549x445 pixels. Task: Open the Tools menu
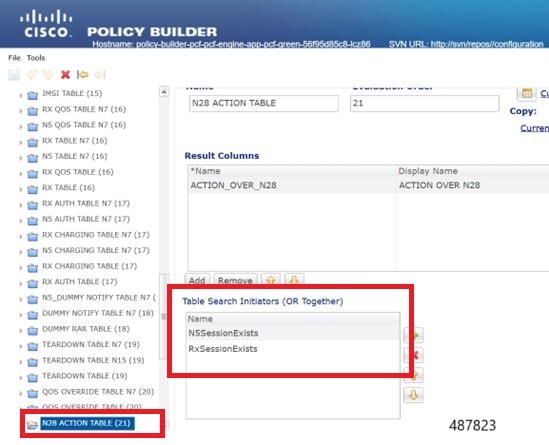(36, 58)
